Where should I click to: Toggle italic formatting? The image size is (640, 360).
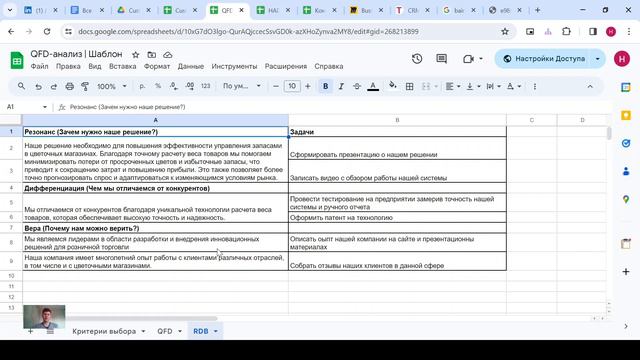(x=341, y=86)
